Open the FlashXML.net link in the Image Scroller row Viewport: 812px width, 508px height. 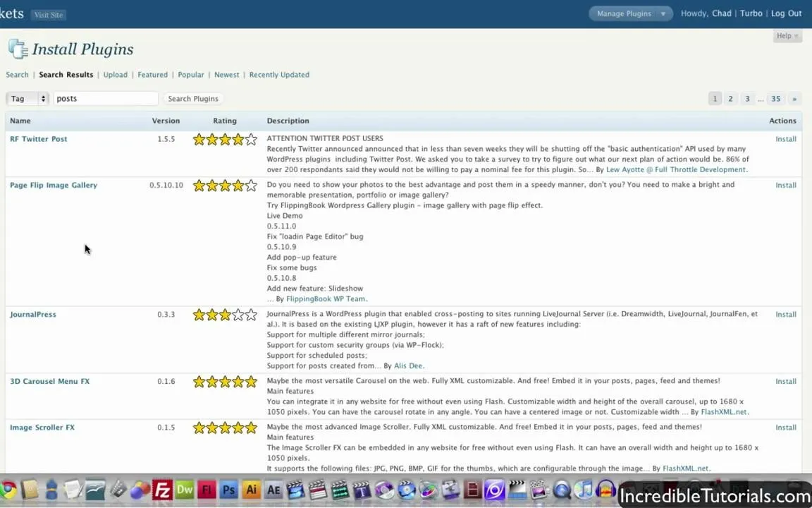click(685, 468)
